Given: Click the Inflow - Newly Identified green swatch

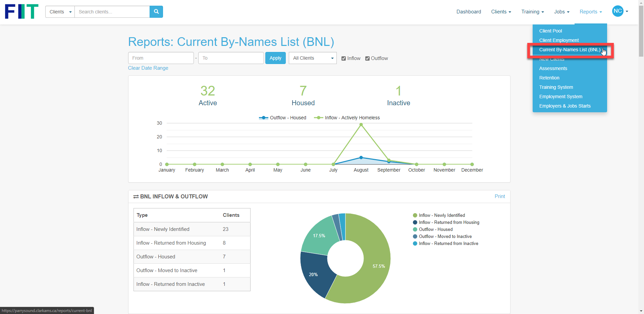Looking at the screenshot, I should pyautogui.click(x=415, y=215).
